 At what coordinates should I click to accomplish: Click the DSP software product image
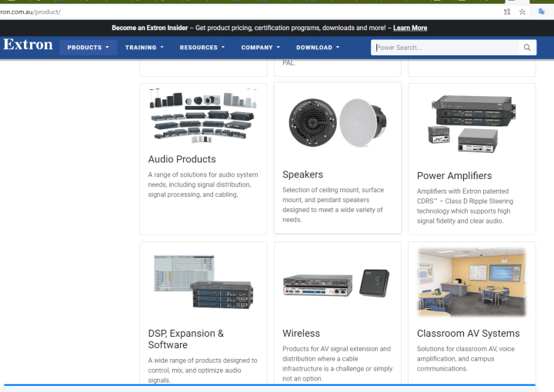pos(203,282)
